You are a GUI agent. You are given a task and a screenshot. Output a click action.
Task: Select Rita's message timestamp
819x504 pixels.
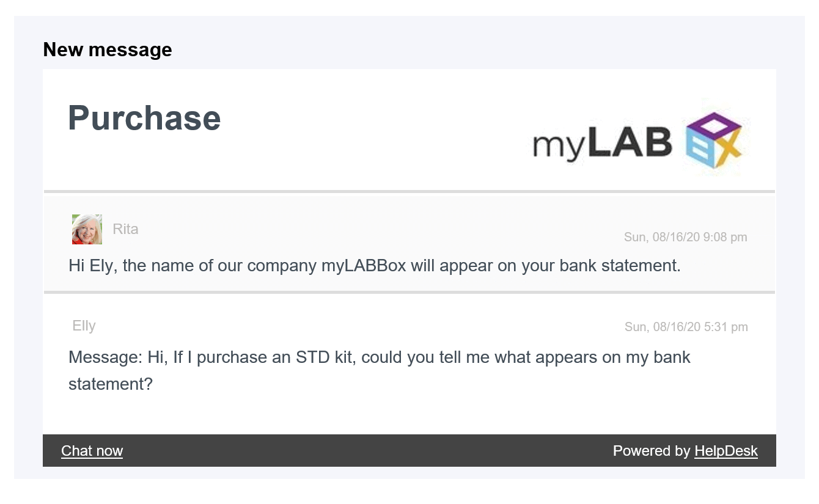coord(686,237)
